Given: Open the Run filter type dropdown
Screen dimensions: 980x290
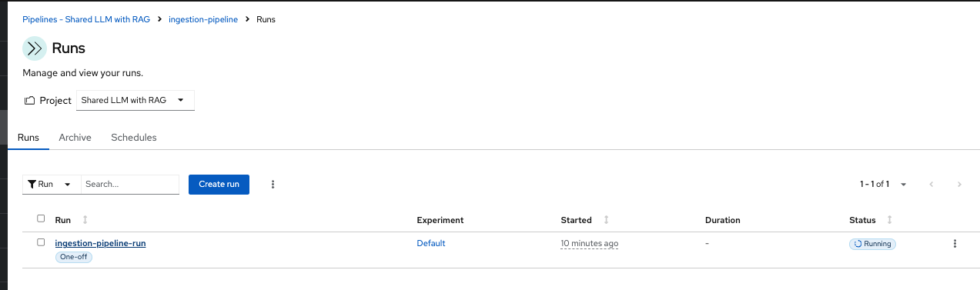Looking at the screenshot, I should (52, 185).
